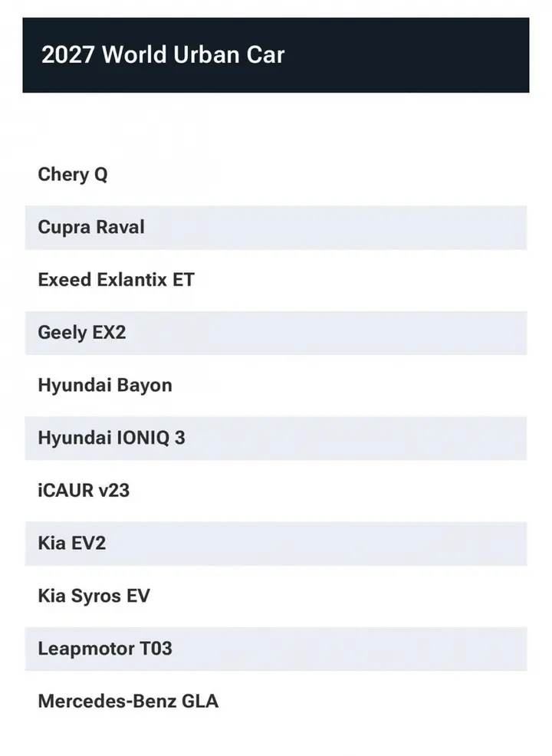This screenshot has width=552, height=756.
Task: Click the word Syros in the list
Action: [96, 597]
